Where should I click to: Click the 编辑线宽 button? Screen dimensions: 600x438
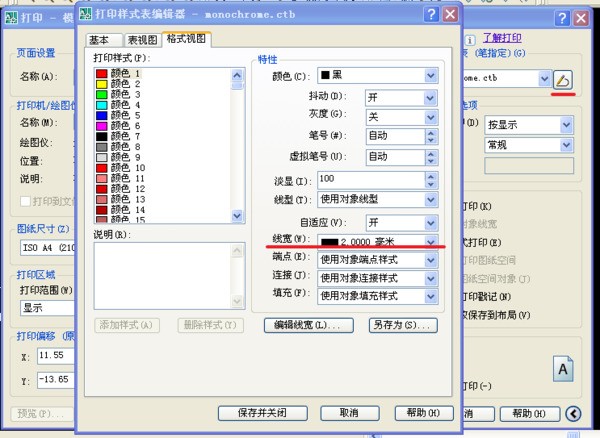(x=309, y=325)
